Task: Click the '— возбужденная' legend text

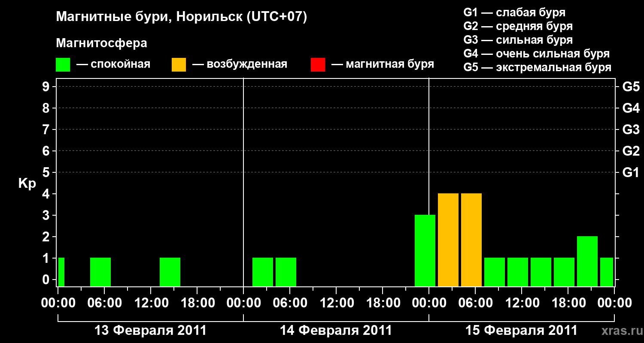Action: click(x=240, y=65)
